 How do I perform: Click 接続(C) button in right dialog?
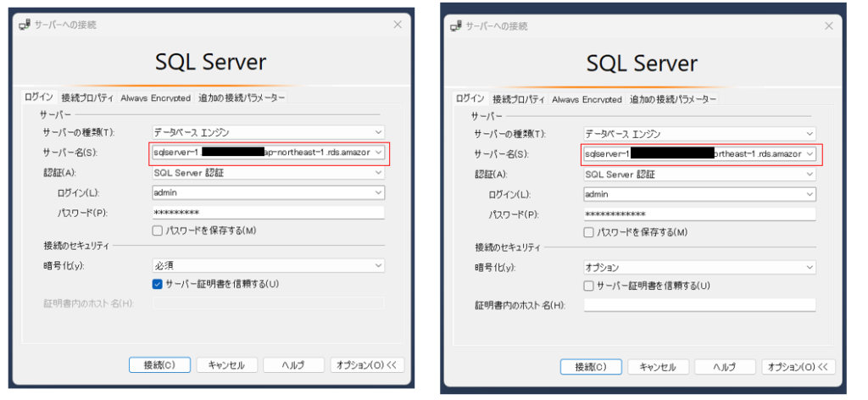coord(591,367)
